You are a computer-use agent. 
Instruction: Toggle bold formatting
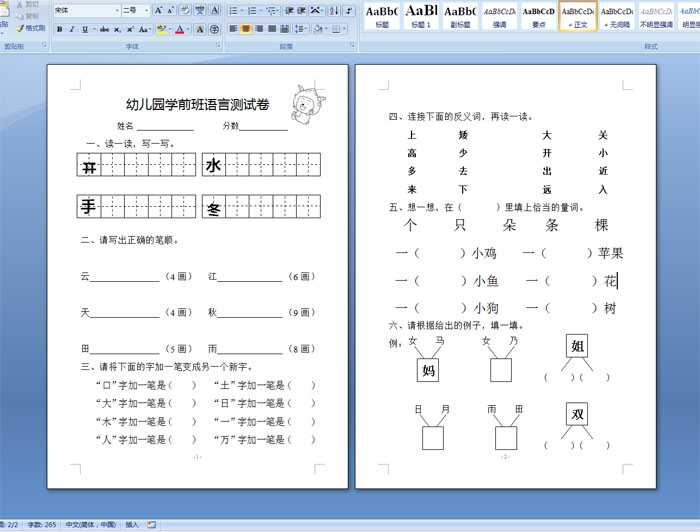pyautogui.click(x=59, y=29)
